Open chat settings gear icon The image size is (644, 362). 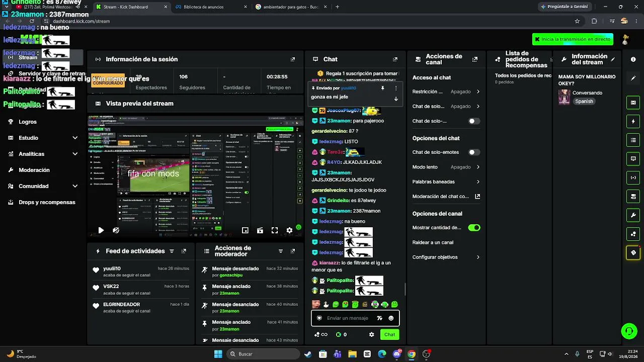371,334
